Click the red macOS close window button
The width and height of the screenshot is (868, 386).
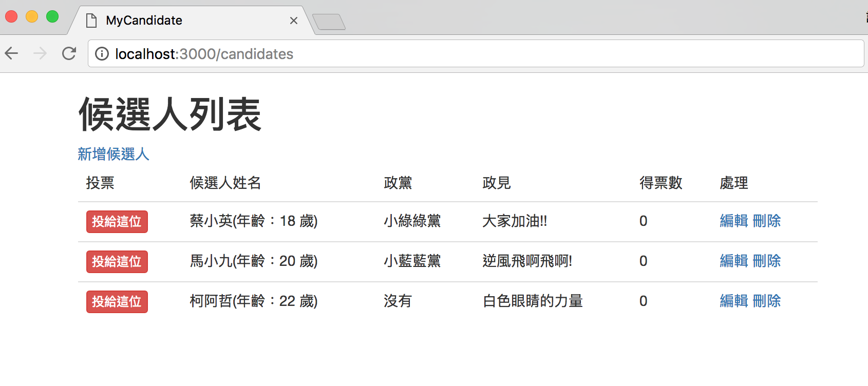[x=11, y=16]
